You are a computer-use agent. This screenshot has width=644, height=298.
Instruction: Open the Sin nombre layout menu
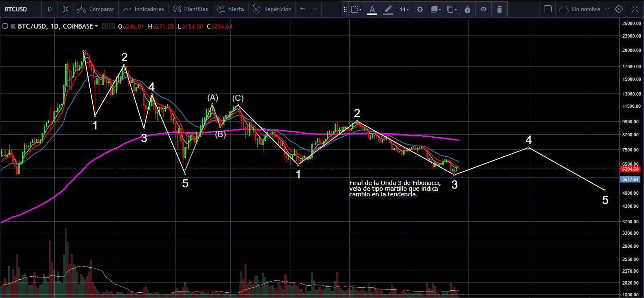click(x=584, y=9)
